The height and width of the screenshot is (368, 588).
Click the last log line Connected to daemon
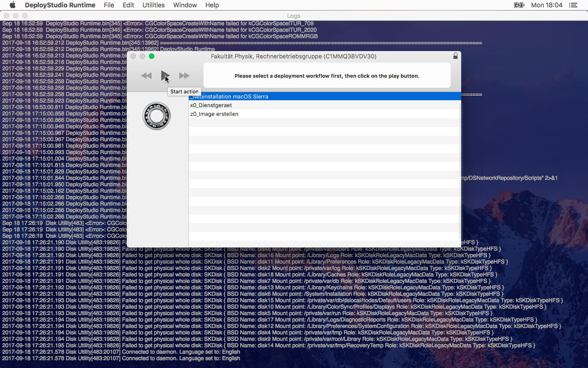click(x=121, y=358)
